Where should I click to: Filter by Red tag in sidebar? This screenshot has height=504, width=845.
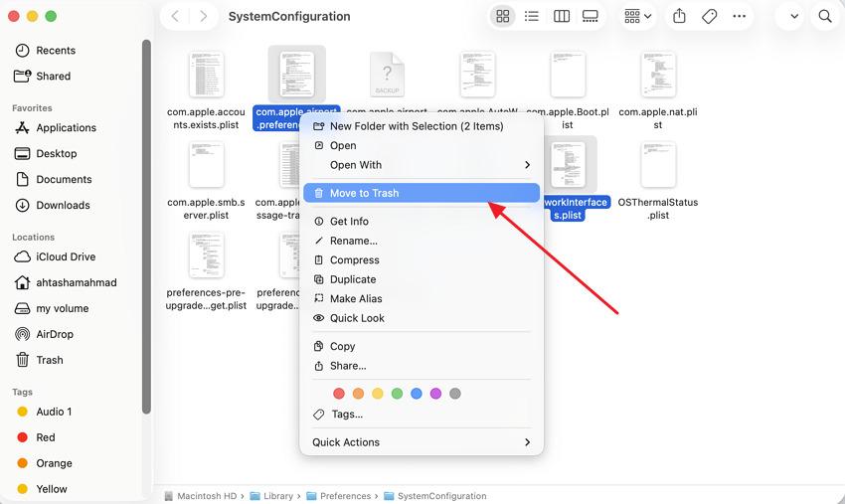click(x=36, y=437)
